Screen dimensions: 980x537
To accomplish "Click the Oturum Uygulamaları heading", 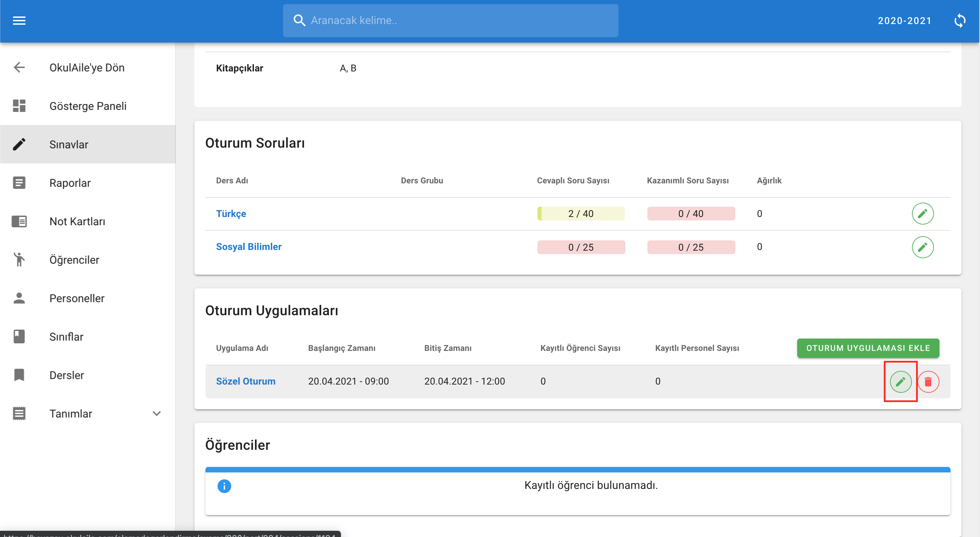I will (271, 310).
